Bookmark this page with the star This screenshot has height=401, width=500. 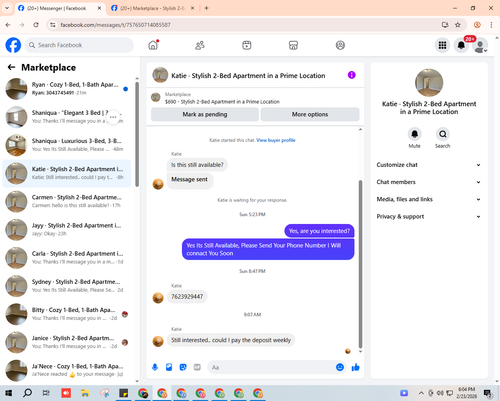coord(458,25)
